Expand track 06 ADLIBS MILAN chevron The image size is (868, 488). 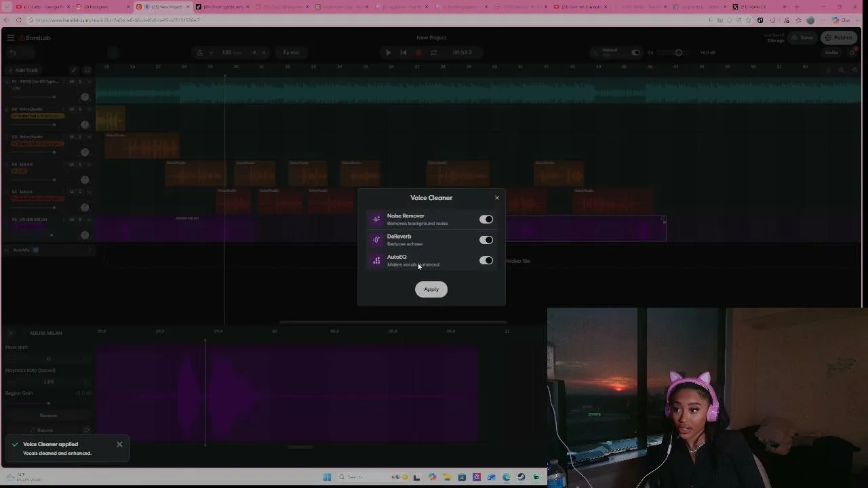click(89, 220)
